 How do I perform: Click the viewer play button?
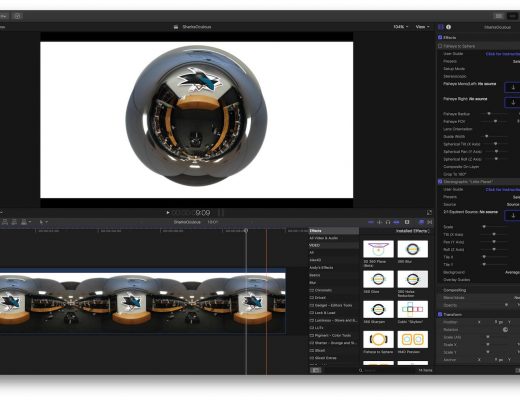(x=168, y=213)
